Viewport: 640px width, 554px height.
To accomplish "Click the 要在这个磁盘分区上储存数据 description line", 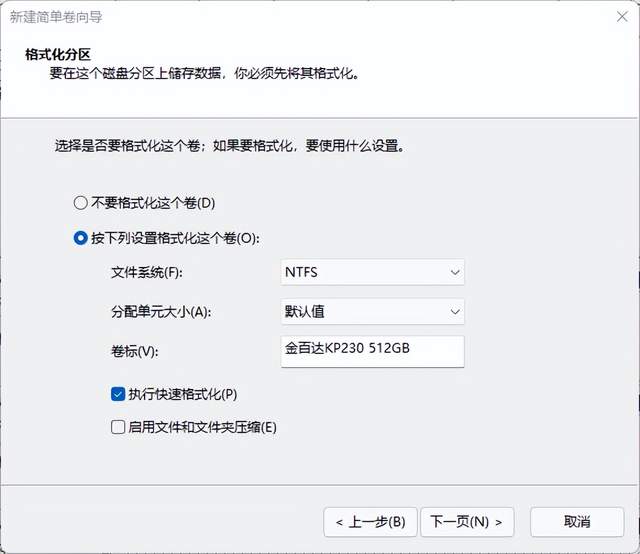I will 203,72.
